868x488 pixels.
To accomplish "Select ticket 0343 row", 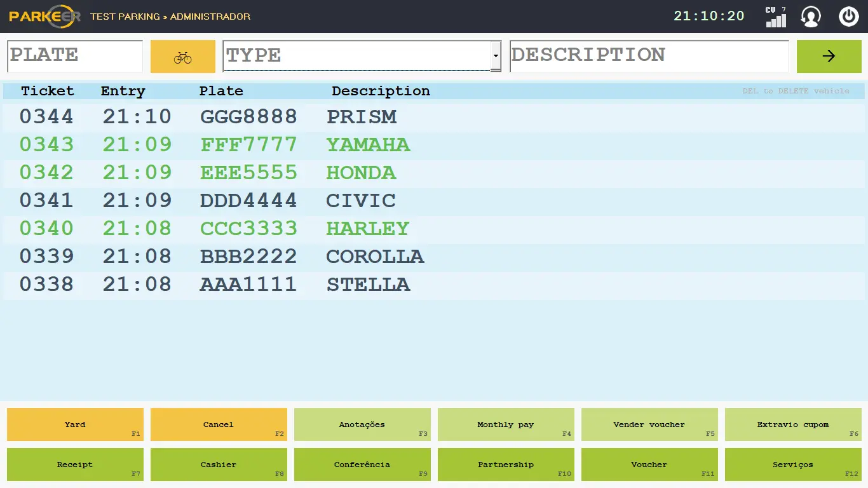I will click(x=434, y=145).
